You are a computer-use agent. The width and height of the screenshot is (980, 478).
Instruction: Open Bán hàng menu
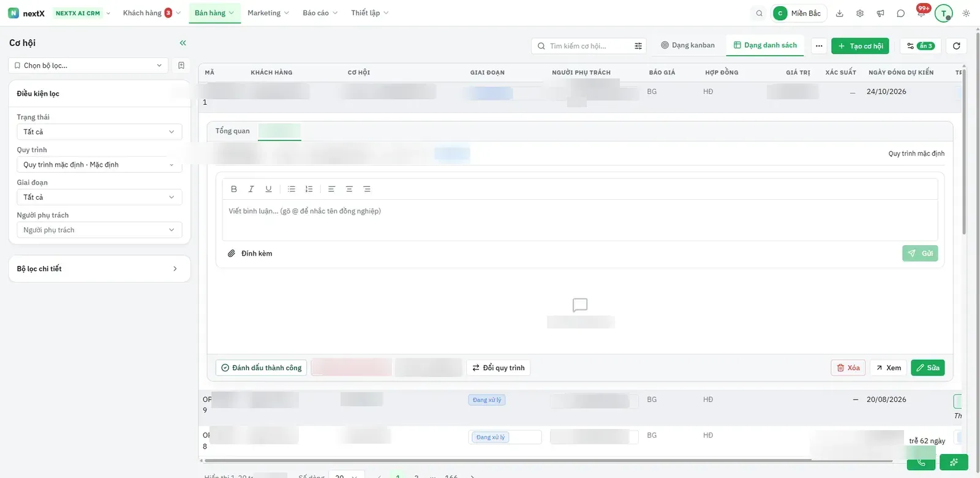(214, 13)
